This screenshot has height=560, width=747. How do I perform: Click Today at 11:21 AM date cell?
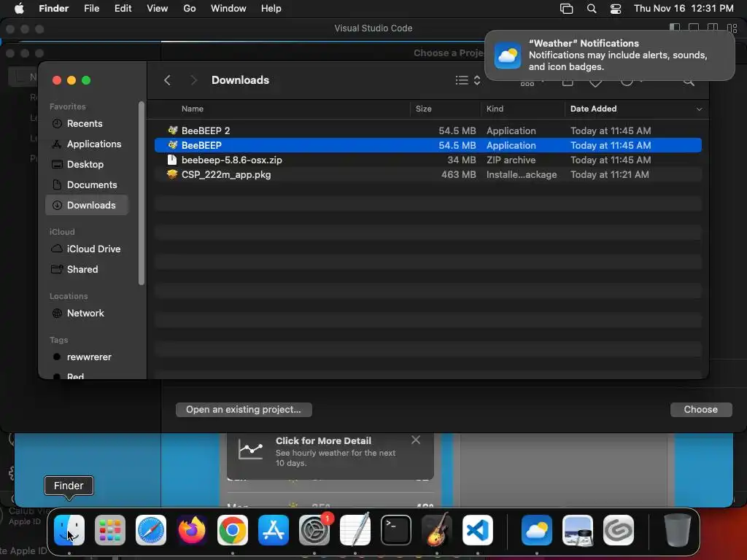pyautogui.click(x=609, y=175)
